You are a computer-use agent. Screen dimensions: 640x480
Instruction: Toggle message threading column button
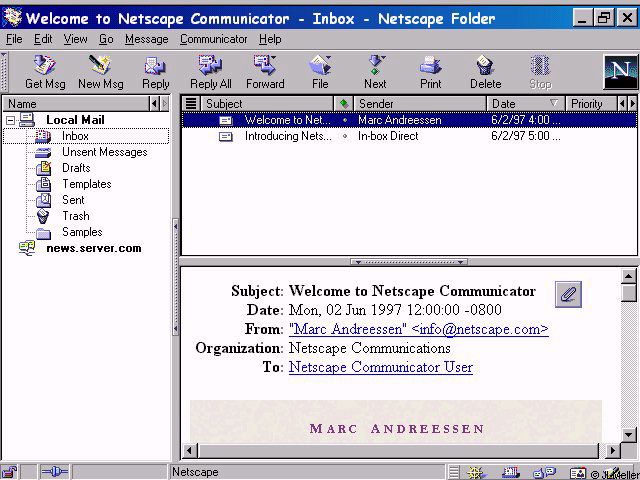click(x=191, y=104)
